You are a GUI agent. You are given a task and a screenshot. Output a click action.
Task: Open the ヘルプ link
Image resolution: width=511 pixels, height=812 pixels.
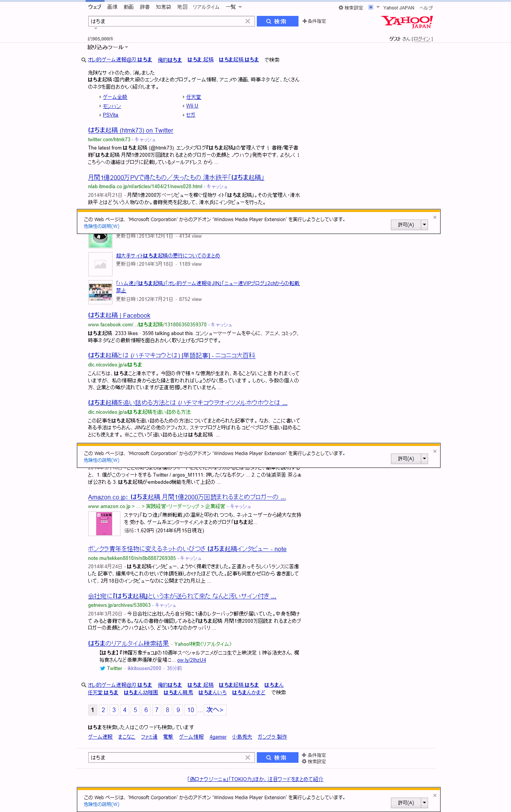coord(426,8)
